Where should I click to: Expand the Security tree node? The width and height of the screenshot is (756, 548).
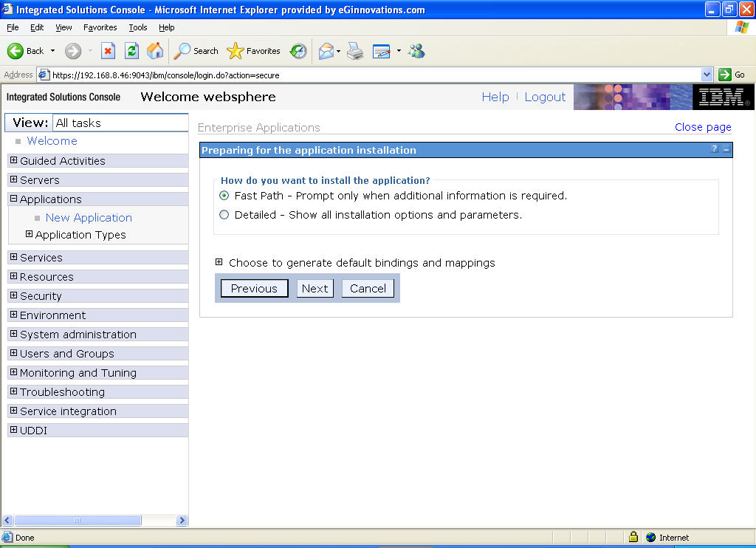(x=13, y=295)
